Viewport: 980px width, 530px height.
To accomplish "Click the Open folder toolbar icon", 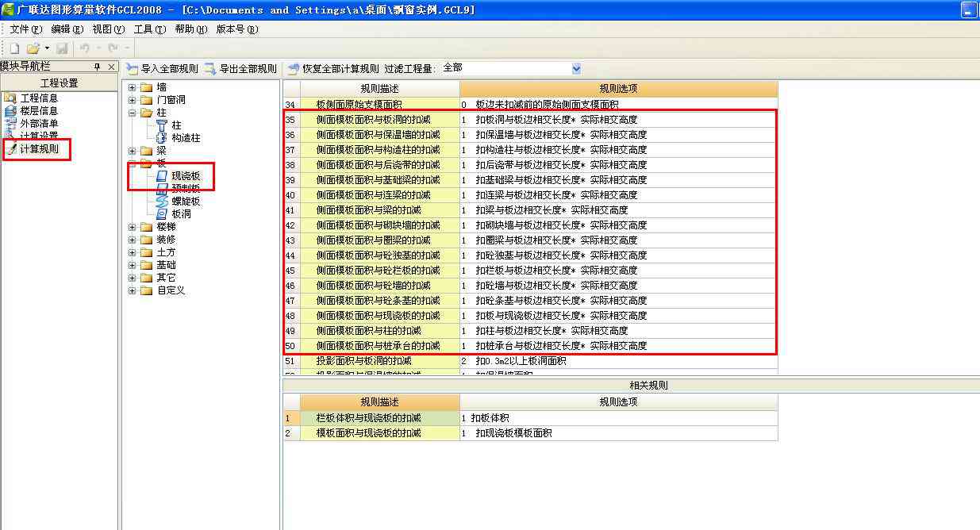I will click(x=33, y=48).
